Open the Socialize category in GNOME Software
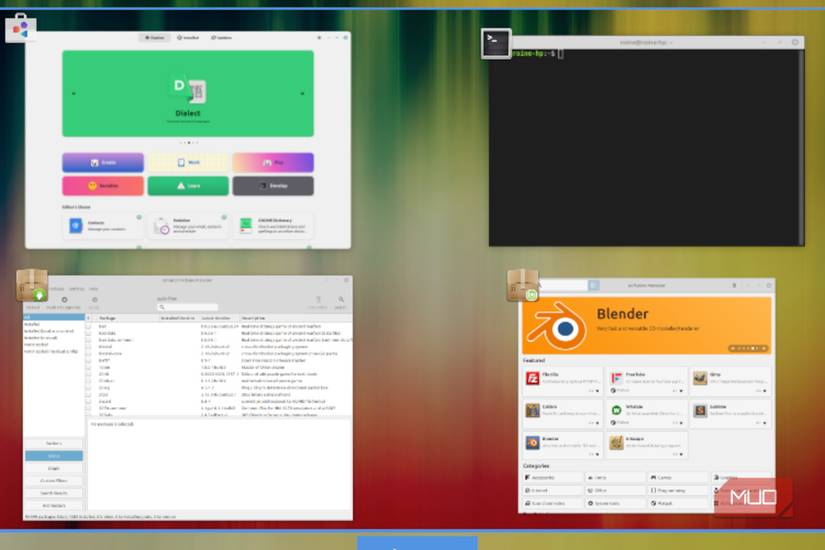 (x=103, y=186)
